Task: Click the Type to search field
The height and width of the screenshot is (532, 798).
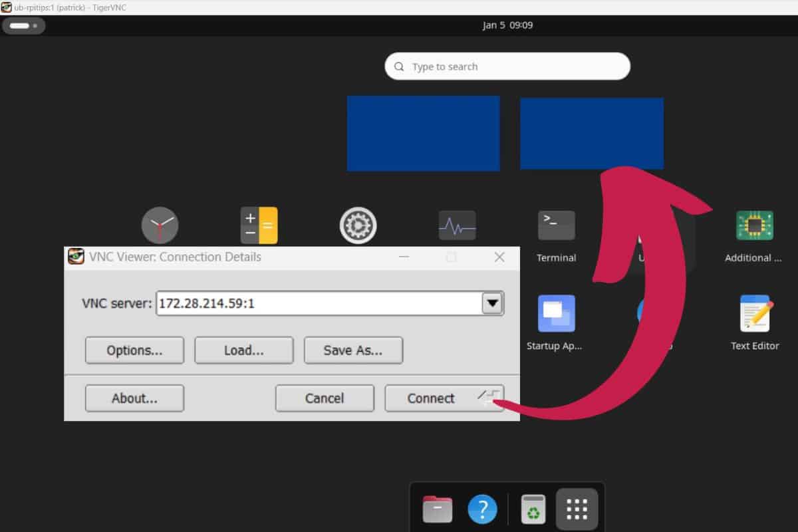Action: [x=507, y=66]
